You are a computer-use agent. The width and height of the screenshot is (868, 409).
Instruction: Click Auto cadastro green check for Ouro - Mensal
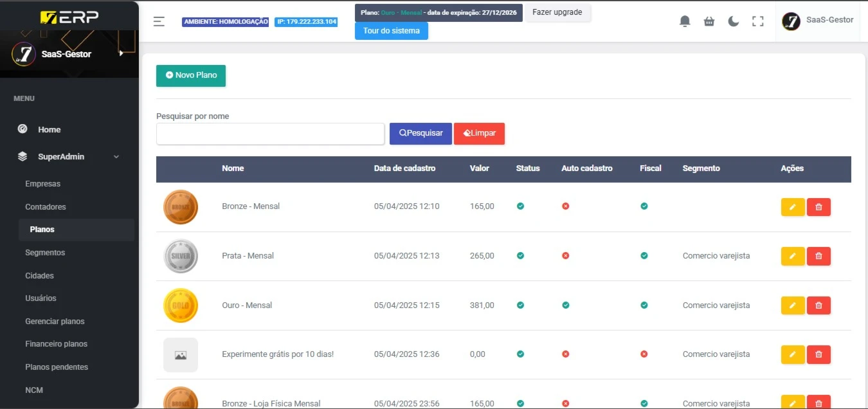coord(566,305)
